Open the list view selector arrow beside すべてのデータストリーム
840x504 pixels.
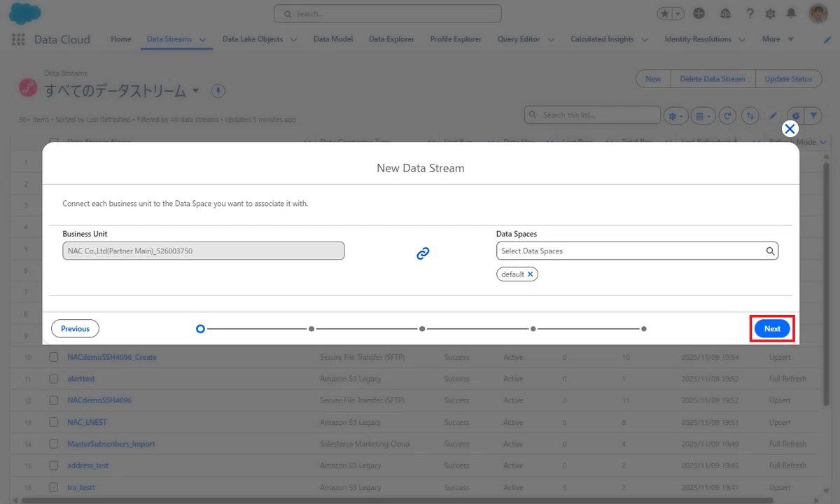point(195,90)
